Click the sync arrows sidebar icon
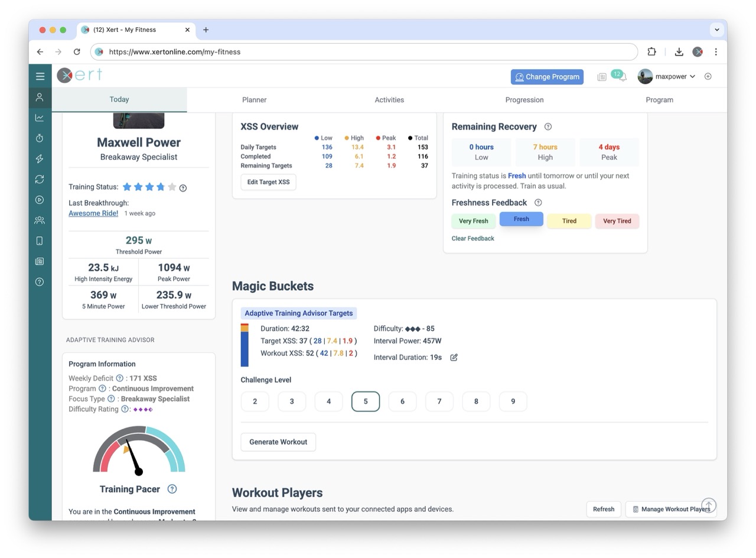This screenshot has width=756, height=558. (x=40, y=179)
